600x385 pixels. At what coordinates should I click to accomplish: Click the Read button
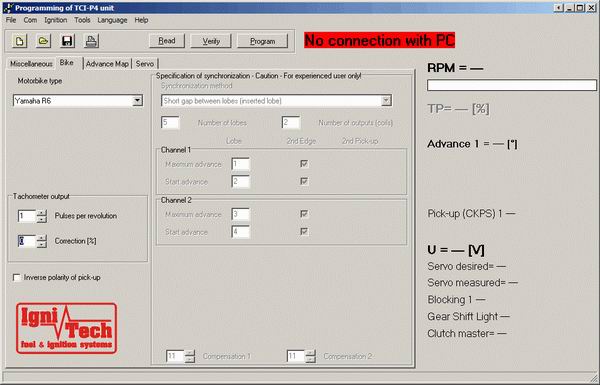167,41
